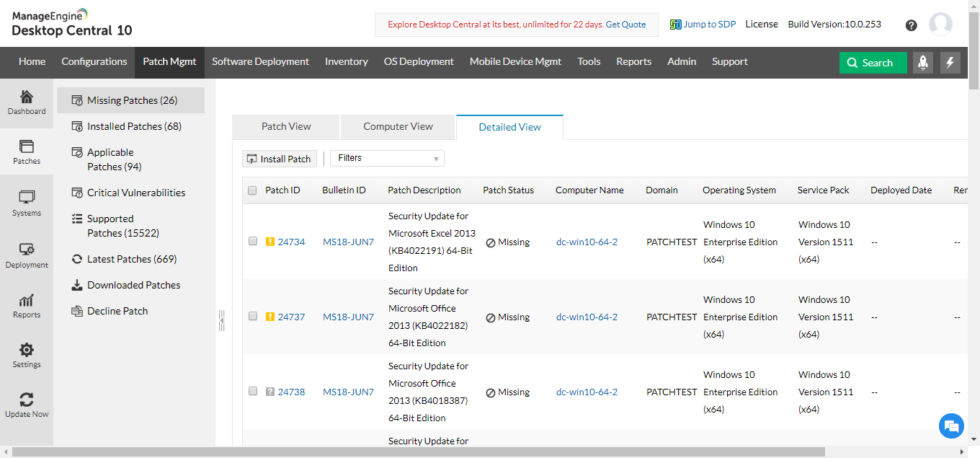
Task: Click the Update Now refresh icon
Action: tap(27, 405)
